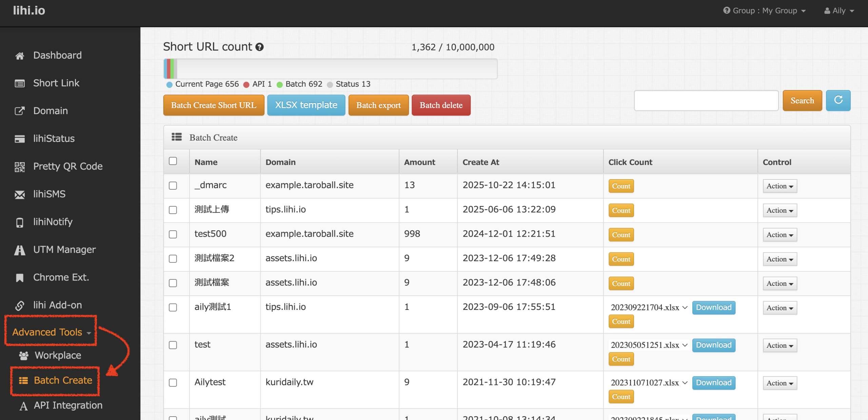
Task: Click the lihi Add-on link icon
Action: pos(20,306)
